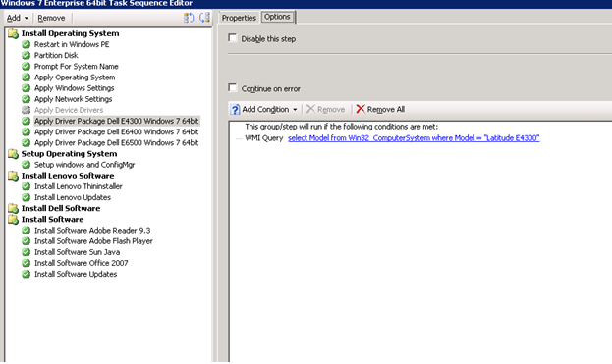Select Install Software Office 2007 step

82,263
